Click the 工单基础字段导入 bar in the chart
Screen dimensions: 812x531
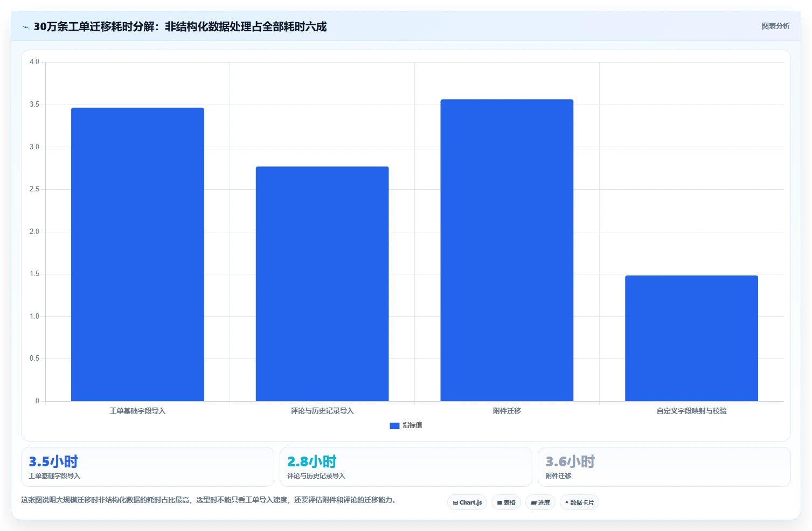click(137, 254)
